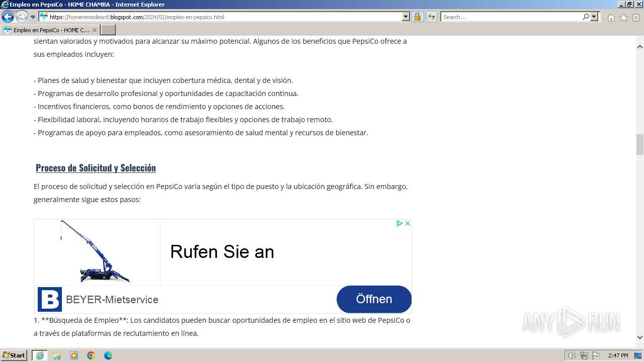Viewport: 644px width, 362px height.
Task: Close the ad with the X icon
Action: [x=408, y=223]
